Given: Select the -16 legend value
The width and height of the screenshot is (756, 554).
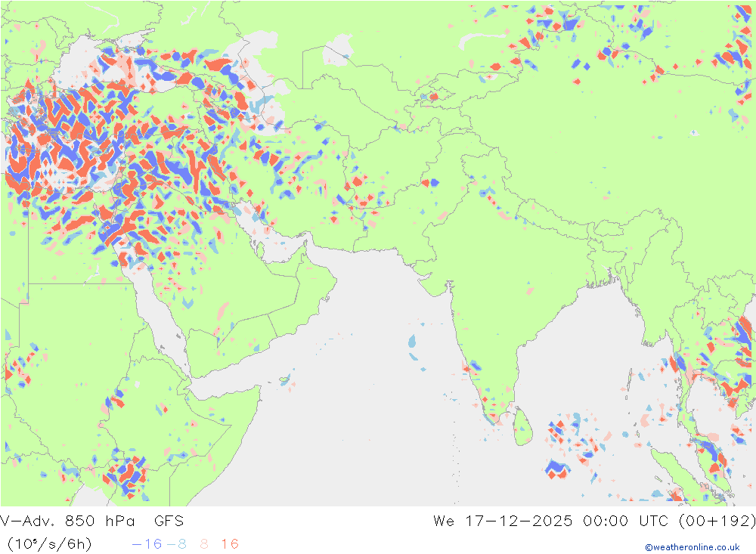Looking at the screenshot, I should point(147,544).
